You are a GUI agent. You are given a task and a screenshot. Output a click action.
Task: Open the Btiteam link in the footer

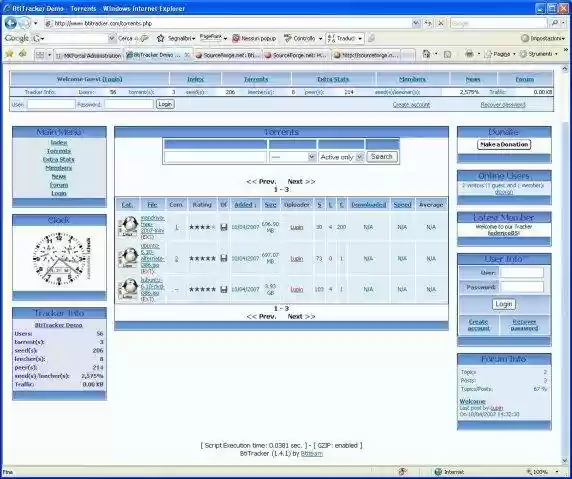point(312,454)
